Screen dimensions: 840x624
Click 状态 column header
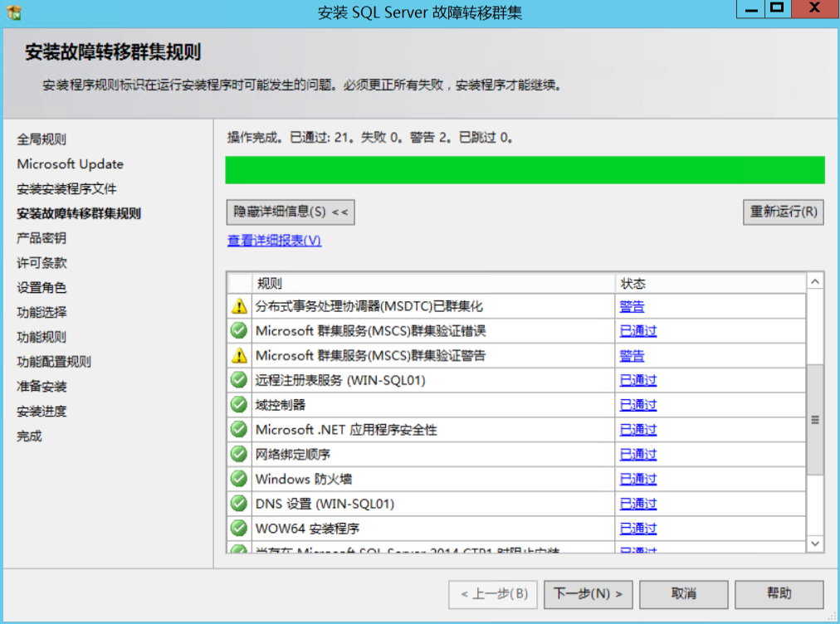pyautogui.click(x=711, y=283)
